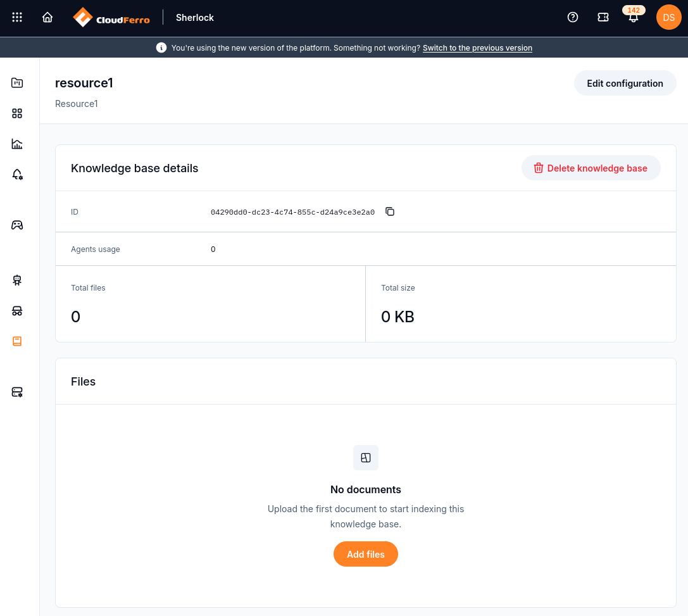688x616 pixels.
Task: Select the ID value 04290dd0-dc23-4c74-855c-d24a9ce3e2a0
Action: point(292,212)
